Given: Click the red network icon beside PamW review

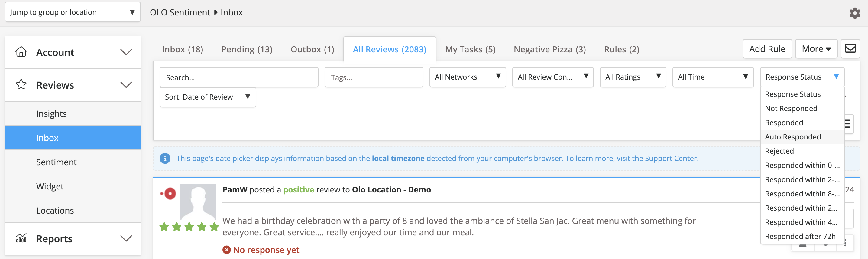Looking at the screenshot, I should (x=168, y=194).
